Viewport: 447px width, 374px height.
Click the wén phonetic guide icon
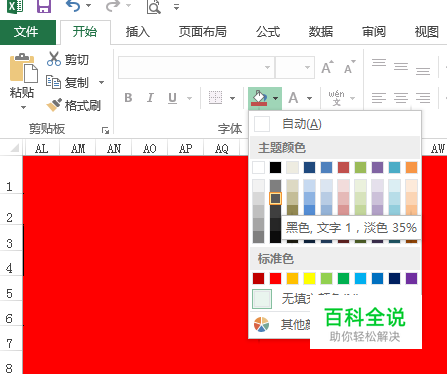pyautogui.click(x=336, y=98)
